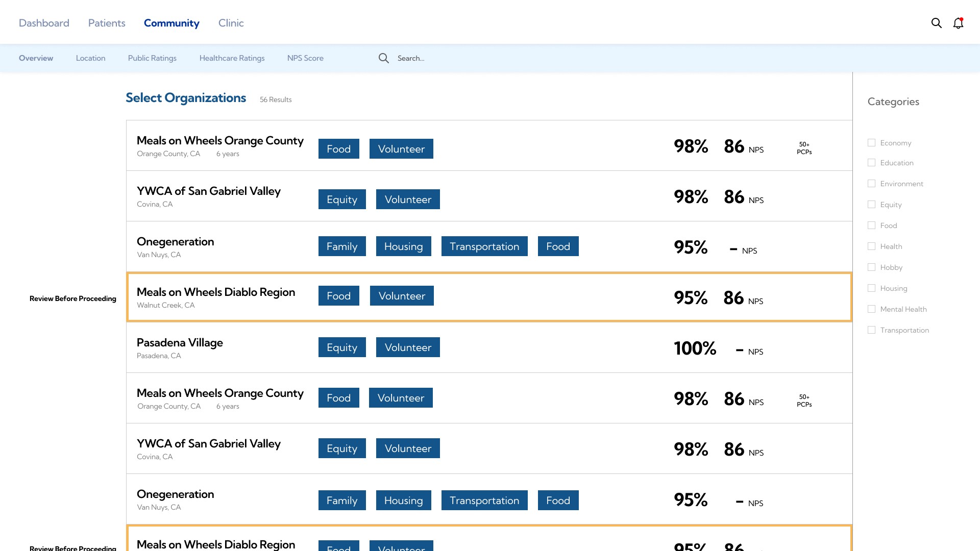
Task: Open the second Onegeneration organization name
Action: 176,494
